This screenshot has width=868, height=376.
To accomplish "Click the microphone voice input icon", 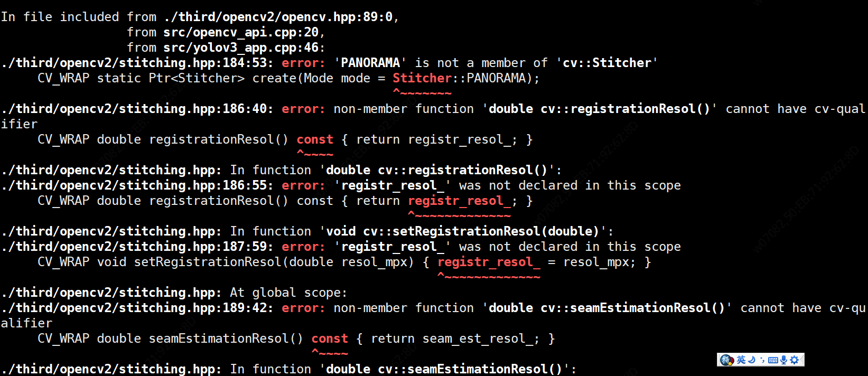I will (783, 360).
